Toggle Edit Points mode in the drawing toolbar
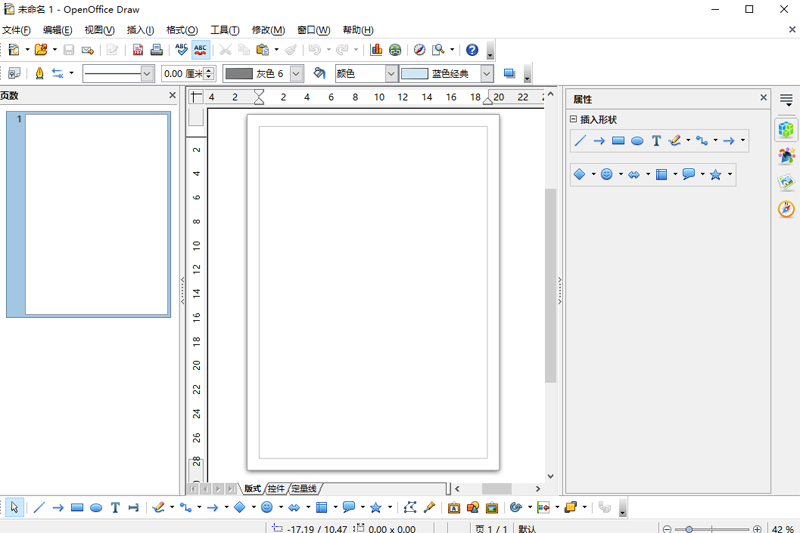This screenshot has width=800, height=533. click(410, 508)
